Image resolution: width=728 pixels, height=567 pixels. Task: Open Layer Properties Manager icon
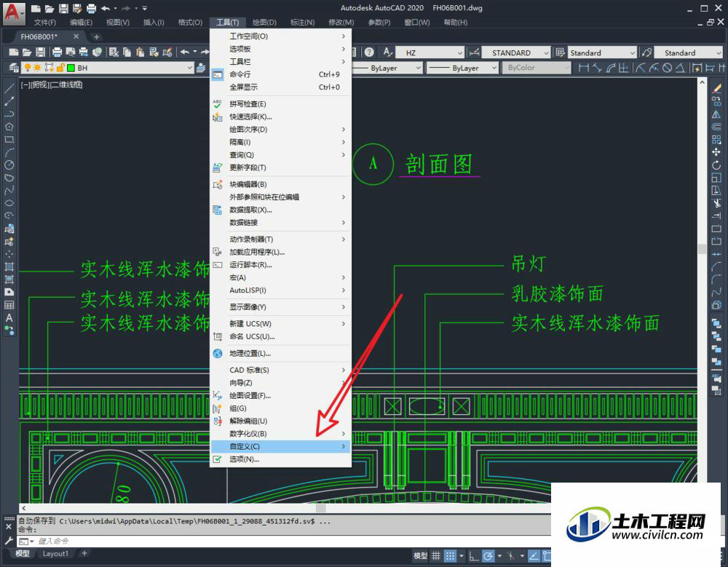(14, 68)
